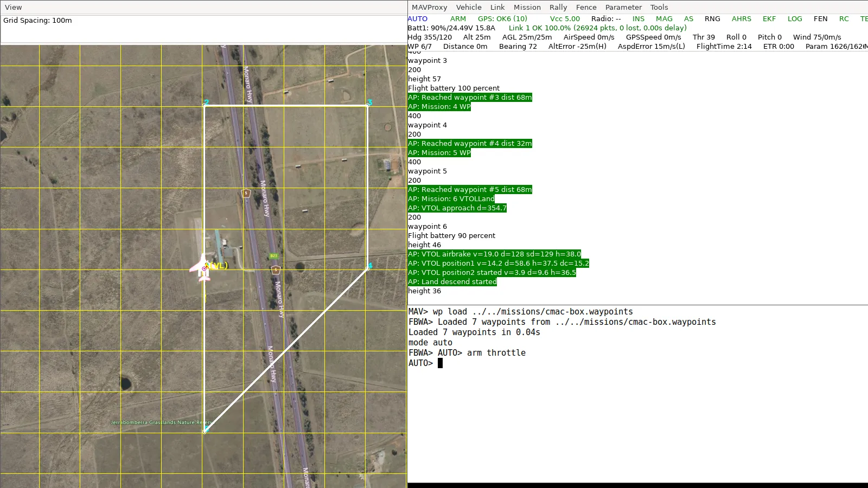Viewport: 868px width, 488px height.
Task: Open the MAVProxy menu
Action: [429, 7]
